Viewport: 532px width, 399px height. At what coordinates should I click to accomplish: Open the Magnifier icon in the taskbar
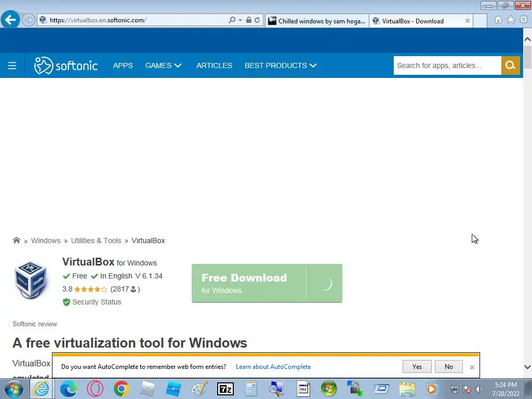click(x=276, y=389)
